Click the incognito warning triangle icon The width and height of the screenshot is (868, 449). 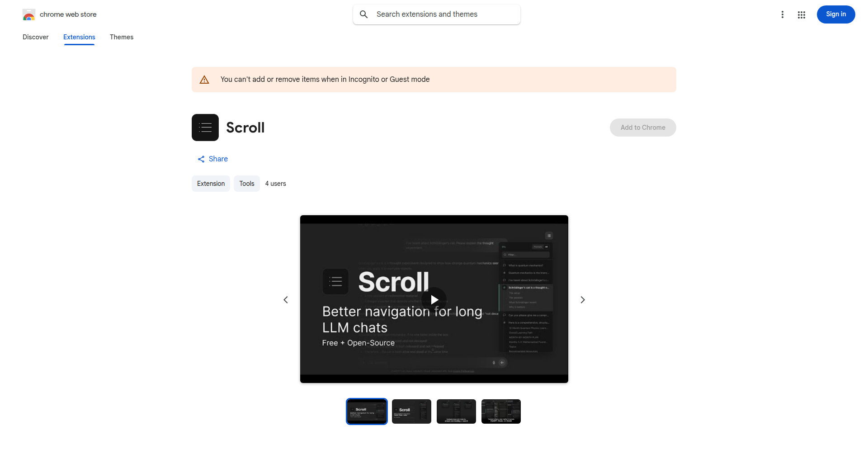point(204,80)
